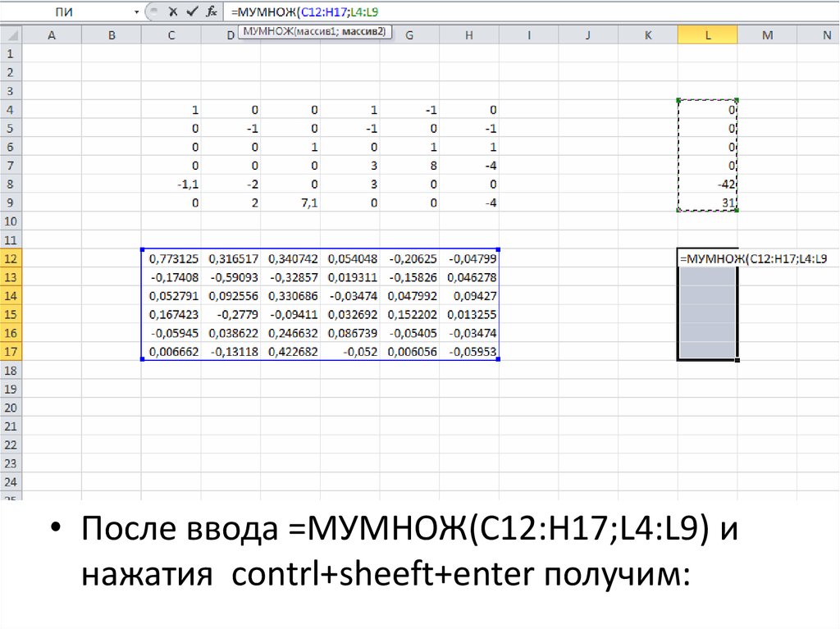840x629 pixels.
Task: Expand the Name Box dropdown arrow
Action: coord(136,12)
